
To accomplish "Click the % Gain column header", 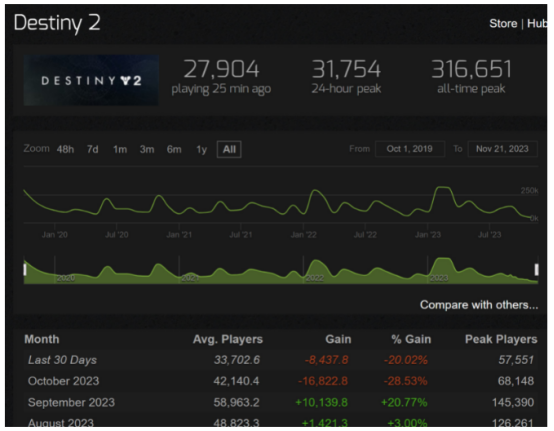I will pyautogui.click(x=411, y=339).
